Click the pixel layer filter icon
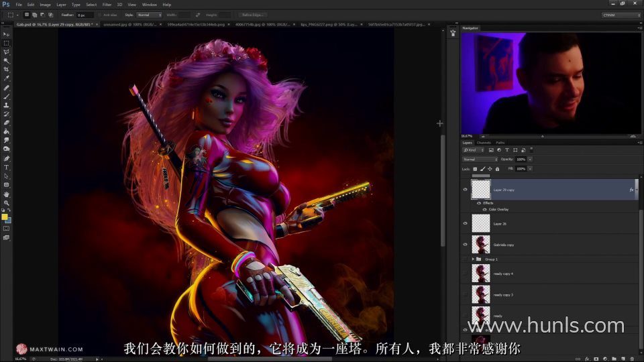This screenshot has width=644, height=362. (491, 150)
